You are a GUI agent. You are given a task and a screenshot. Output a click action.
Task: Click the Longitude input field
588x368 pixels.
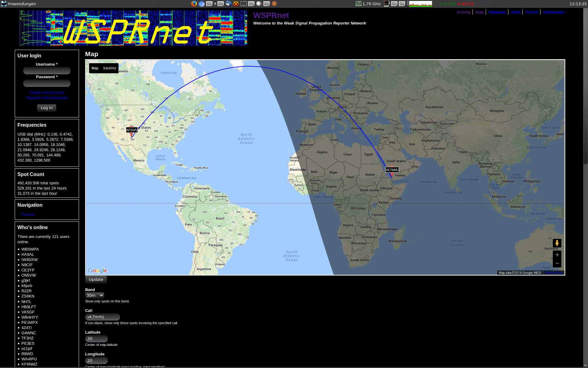(96, 361)
